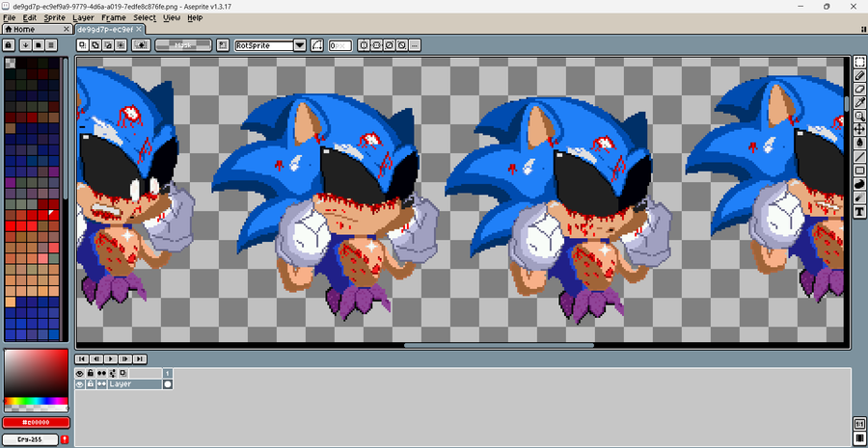This screenshot has width=868, height=448.
Task: Hide the layer named Layer
Action: point(80,383)
